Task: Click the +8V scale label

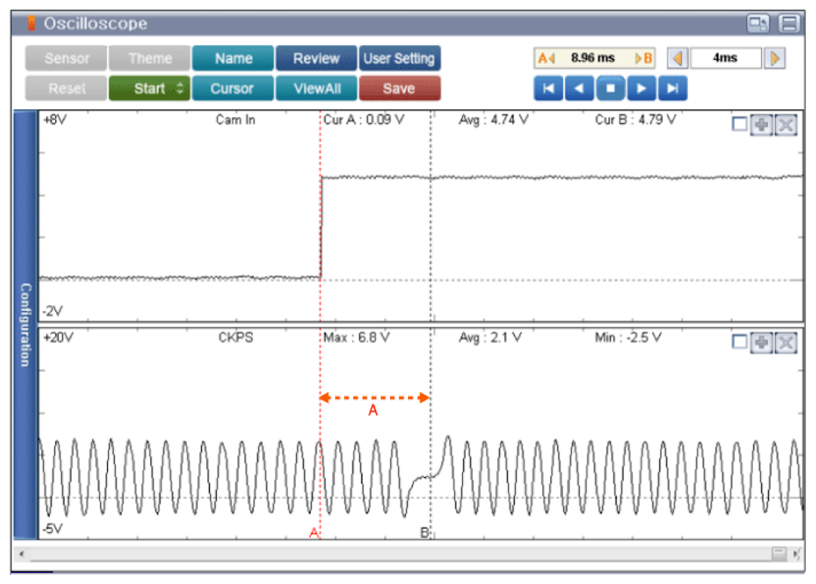Action: click(x=55, y=120)
